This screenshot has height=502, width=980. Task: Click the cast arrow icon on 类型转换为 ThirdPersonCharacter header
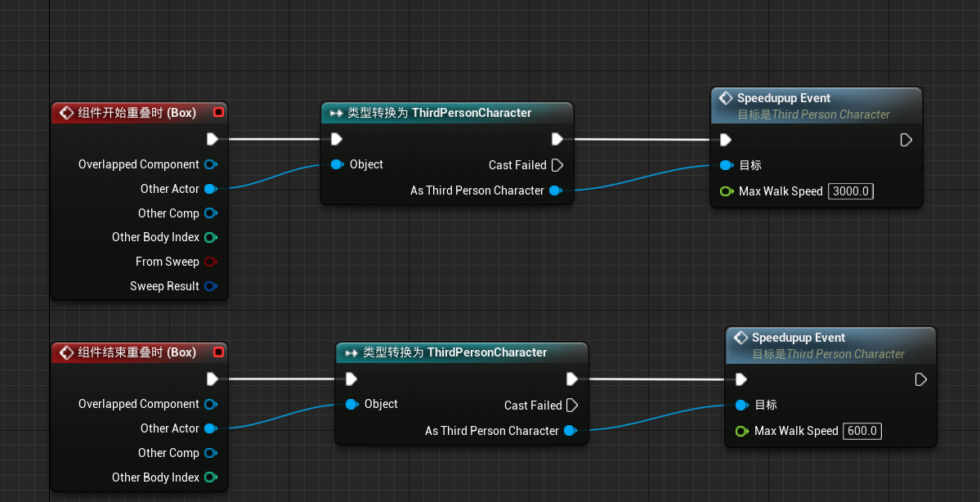(337, 112)
